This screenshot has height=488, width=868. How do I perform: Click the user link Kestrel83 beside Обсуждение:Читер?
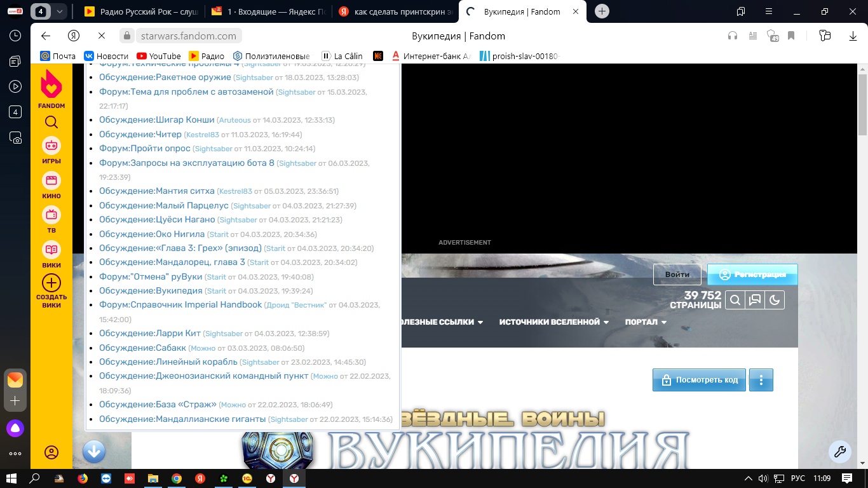pos(201,135)
